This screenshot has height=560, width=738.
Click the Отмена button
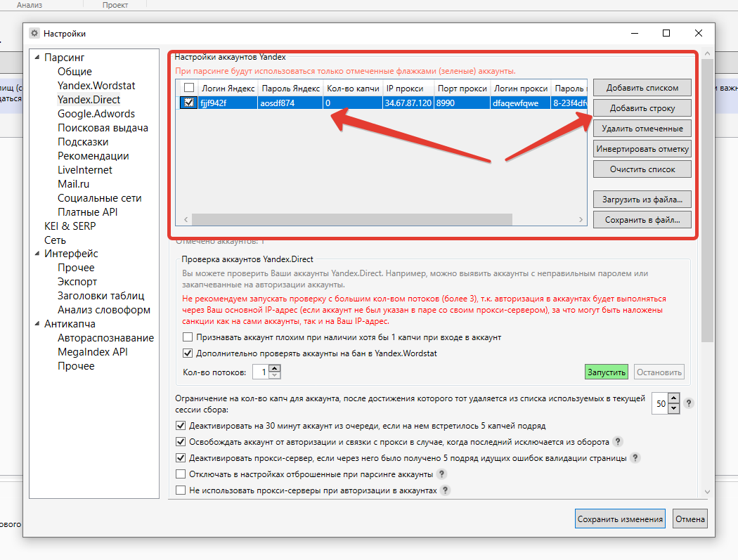[690, 519]
